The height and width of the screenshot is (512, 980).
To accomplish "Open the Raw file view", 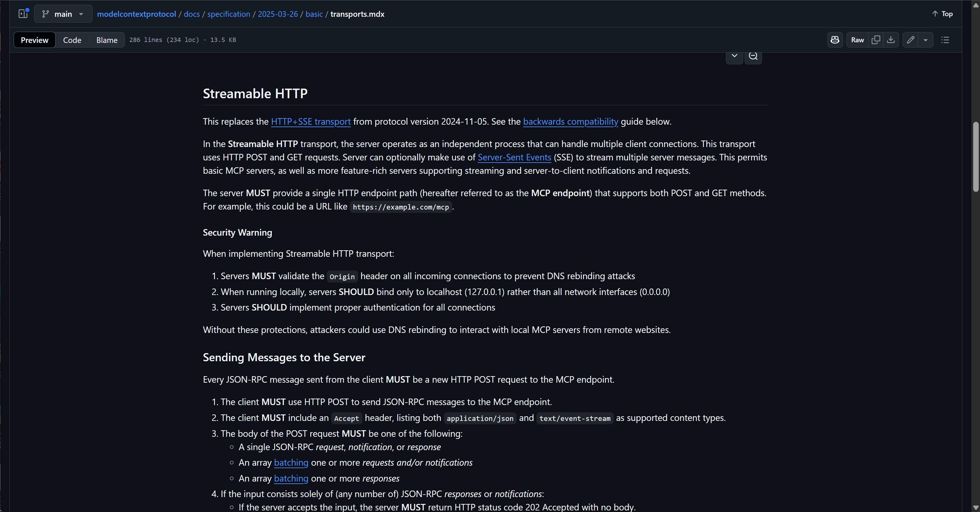I will (858, 40).
